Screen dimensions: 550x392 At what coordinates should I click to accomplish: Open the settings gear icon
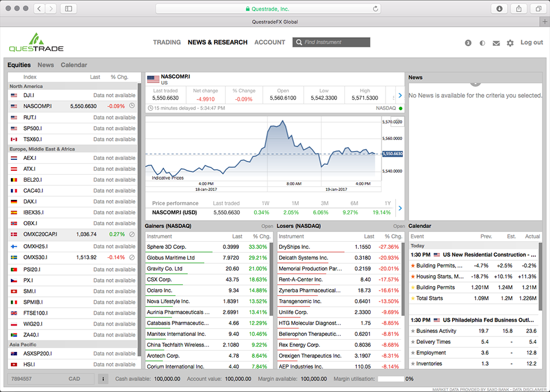pos(510,43)
